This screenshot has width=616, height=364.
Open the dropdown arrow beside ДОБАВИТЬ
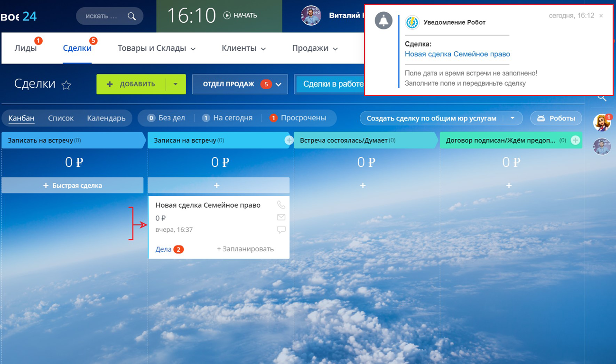click(x=176, y=84)
